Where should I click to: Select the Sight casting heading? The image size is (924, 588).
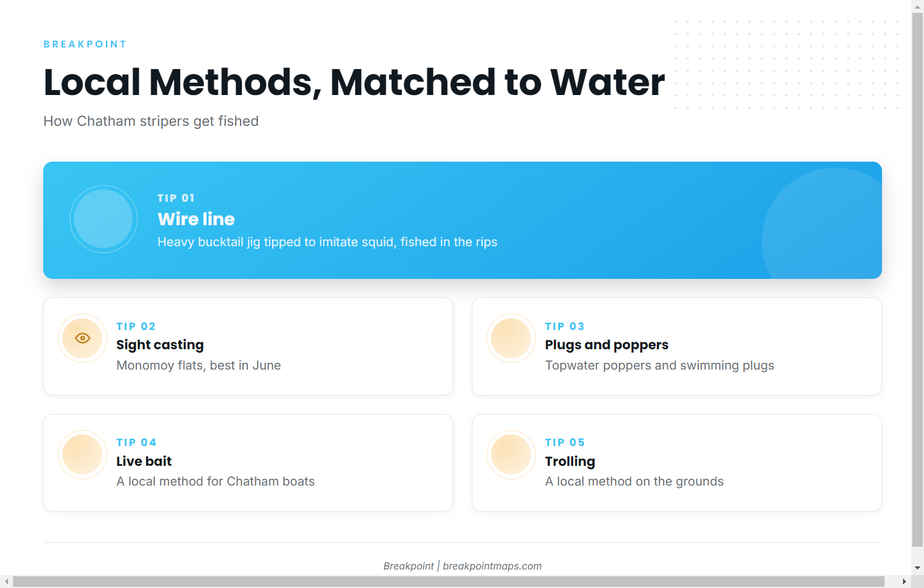(160, 345)
